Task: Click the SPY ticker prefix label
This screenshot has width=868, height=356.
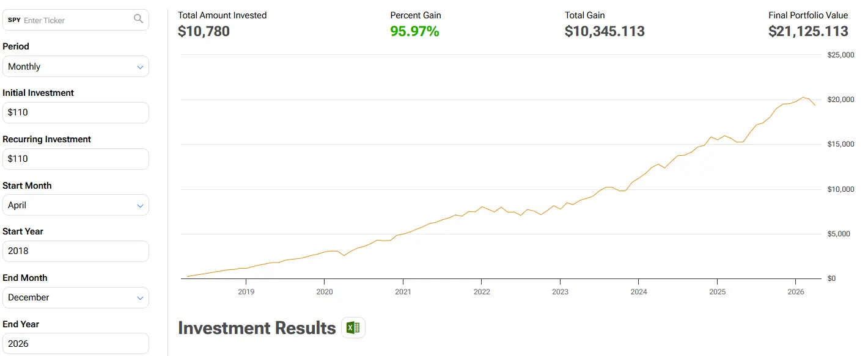Action: click(x=14, y=20)
